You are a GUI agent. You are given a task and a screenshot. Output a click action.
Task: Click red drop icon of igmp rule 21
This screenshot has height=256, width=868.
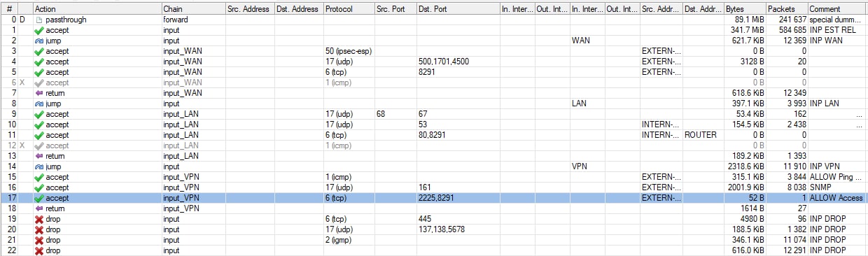pyautogui.click(x=38, y=240)
